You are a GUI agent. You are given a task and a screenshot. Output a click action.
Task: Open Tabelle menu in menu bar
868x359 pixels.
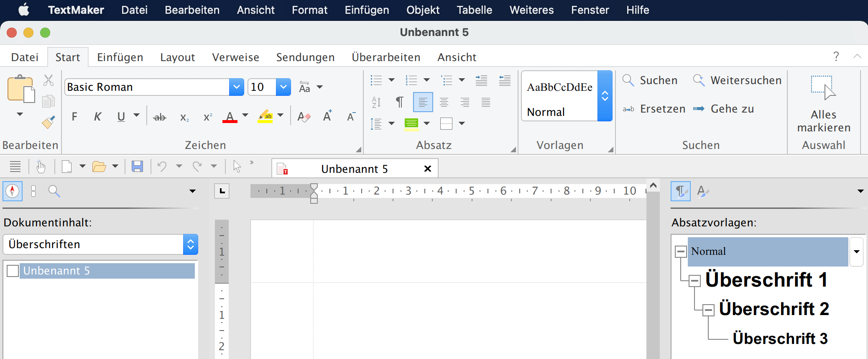[x=475, y=10]
